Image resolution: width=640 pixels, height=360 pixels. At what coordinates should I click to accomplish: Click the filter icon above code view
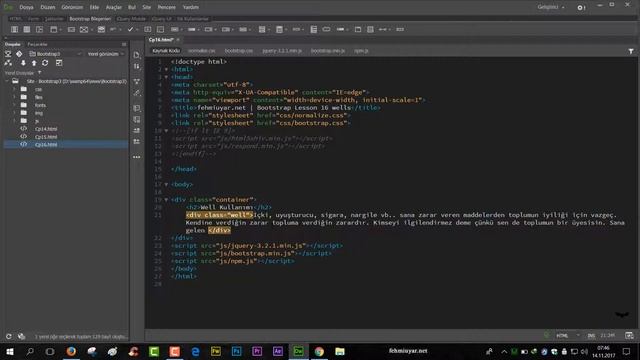pos(631,51)
